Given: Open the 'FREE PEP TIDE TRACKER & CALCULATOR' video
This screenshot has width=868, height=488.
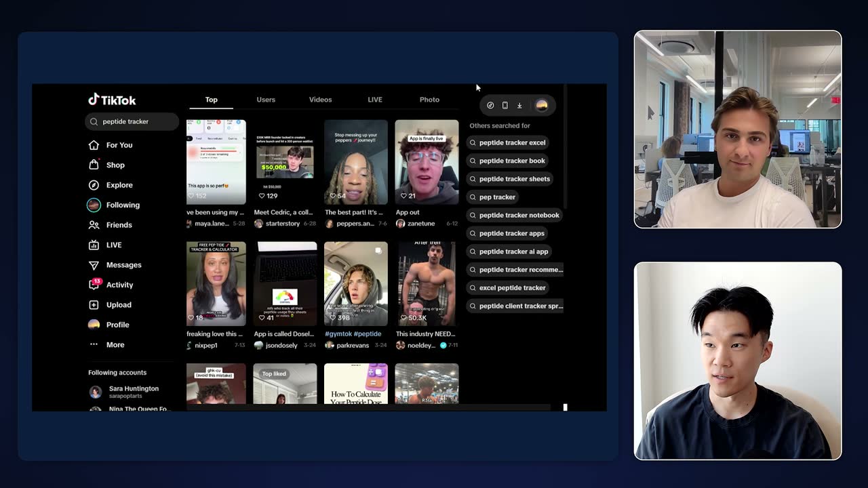Looking at the screenshot, I should tap(216, 284).
